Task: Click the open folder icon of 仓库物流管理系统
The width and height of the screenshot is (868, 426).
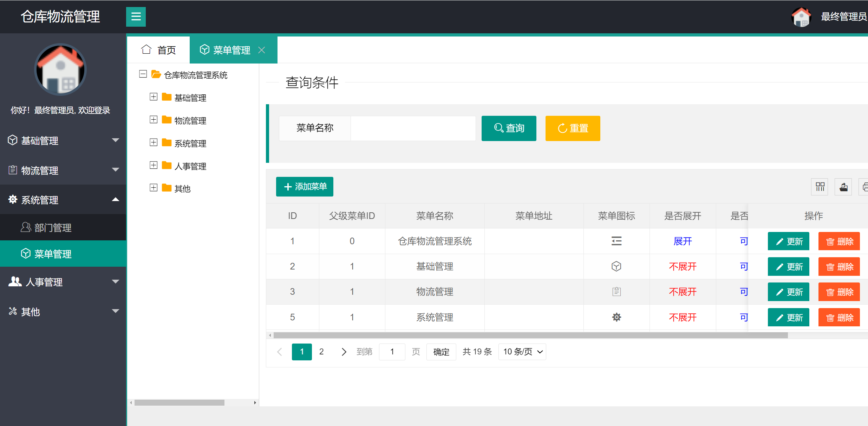Action: tap(156, 74)
